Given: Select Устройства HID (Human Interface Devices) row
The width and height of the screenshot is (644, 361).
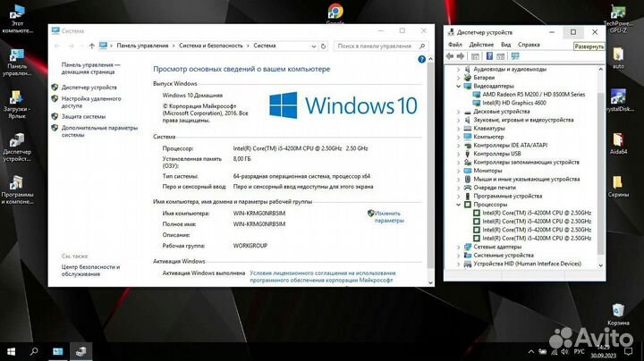Looking at the screenshot, I should click(527, 264).
